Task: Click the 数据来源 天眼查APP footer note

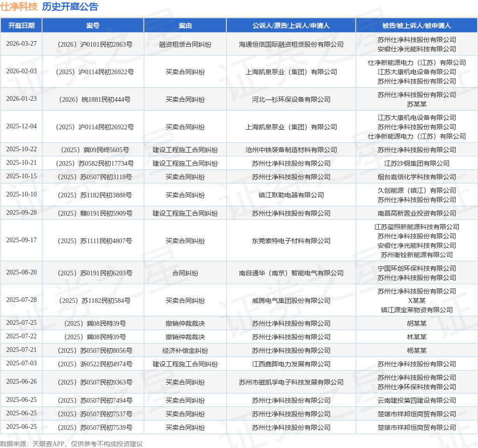Action: tap(71, 444)
